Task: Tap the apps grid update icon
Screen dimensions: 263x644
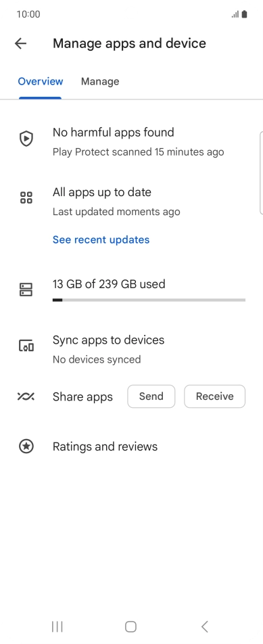Action: 26,198
